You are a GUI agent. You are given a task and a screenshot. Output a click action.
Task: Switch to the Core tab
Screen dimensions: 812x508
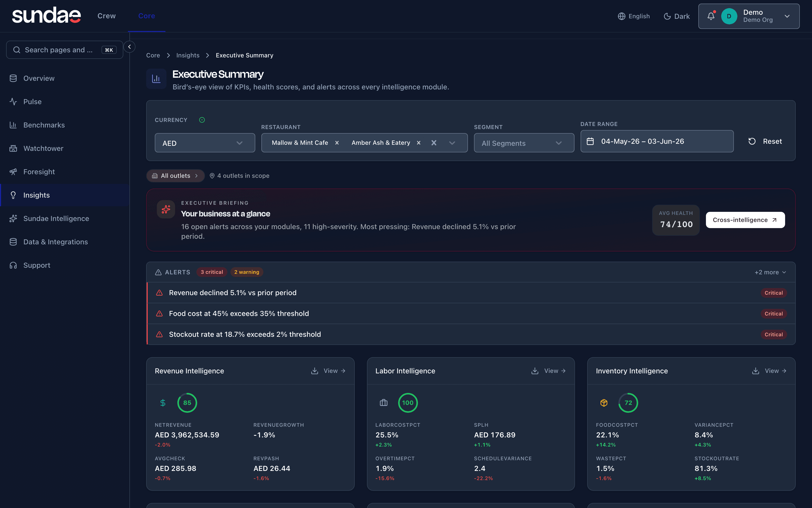[147, 16]
